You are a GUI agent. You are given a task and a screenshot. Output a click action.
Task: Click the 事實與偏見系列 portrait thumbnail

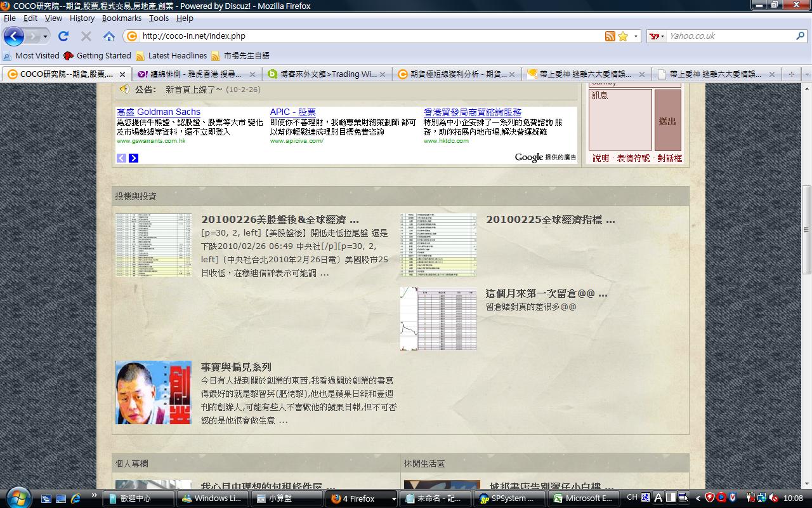click(x=154, y=392)
